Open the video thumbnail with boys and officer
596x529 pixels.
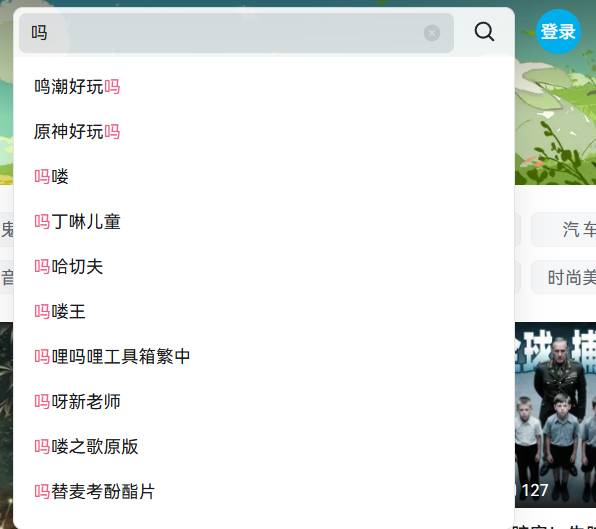point(555,415)
